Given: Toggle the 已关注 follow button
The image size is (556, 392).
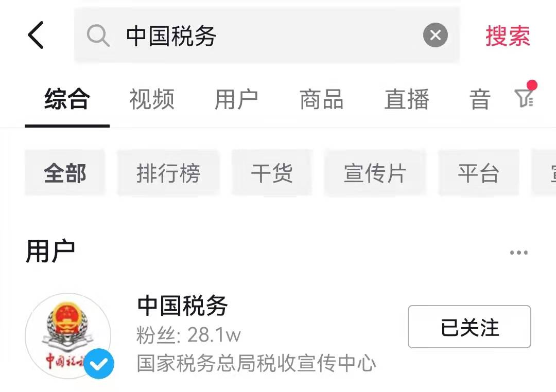Looking at the screenshot, I should pyautogui.click(x=469, y=327).
